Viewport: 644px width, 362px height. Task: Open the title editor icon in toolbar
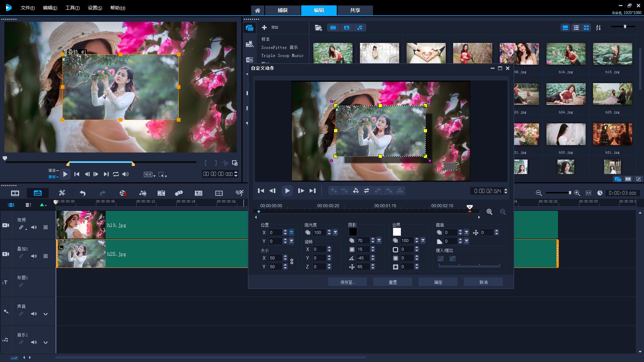198,193
